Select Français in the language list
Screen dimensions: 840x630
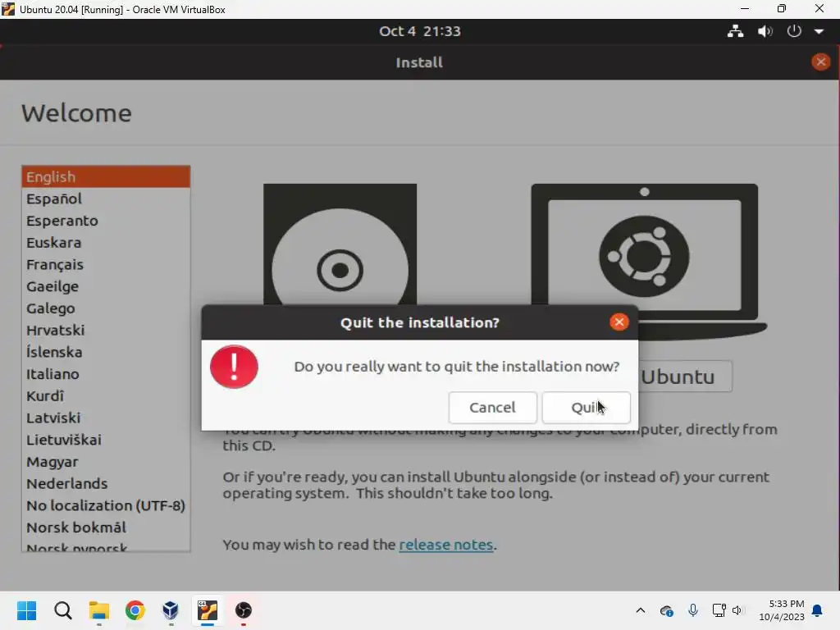tap(106, 265)
